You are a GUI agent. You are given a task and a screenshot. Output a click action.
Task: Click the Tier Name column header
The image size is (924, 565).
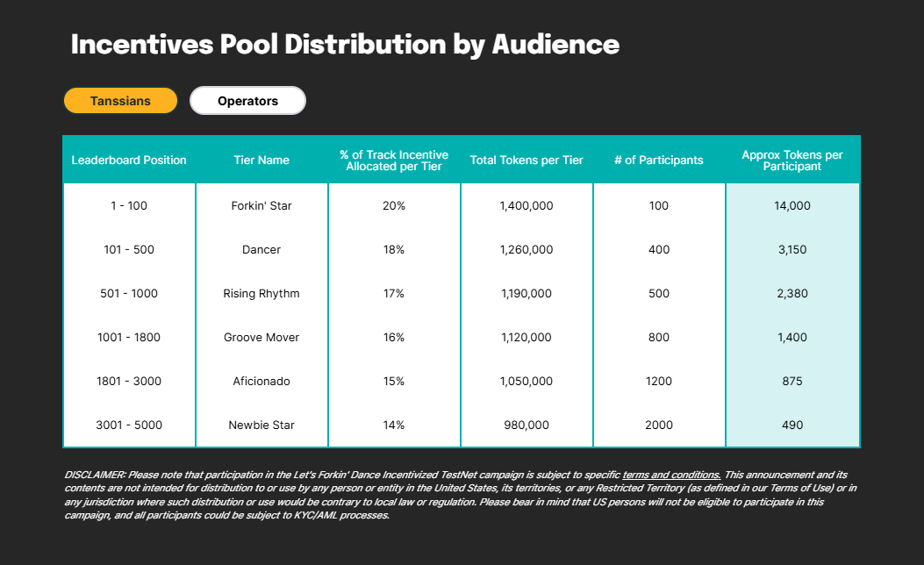[261, 161]
